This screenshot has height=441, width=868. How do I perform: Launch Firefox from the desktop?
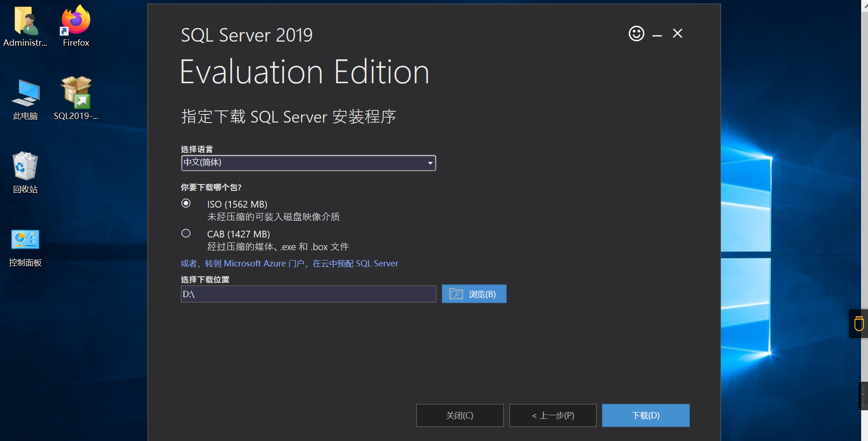76,26
